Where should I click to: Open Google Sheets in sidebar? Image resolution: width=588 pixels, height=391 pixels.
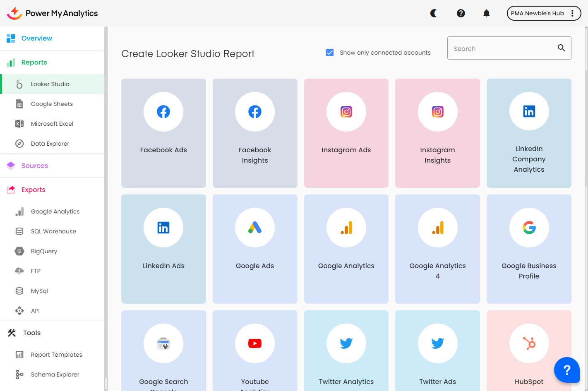click(52, 104)
